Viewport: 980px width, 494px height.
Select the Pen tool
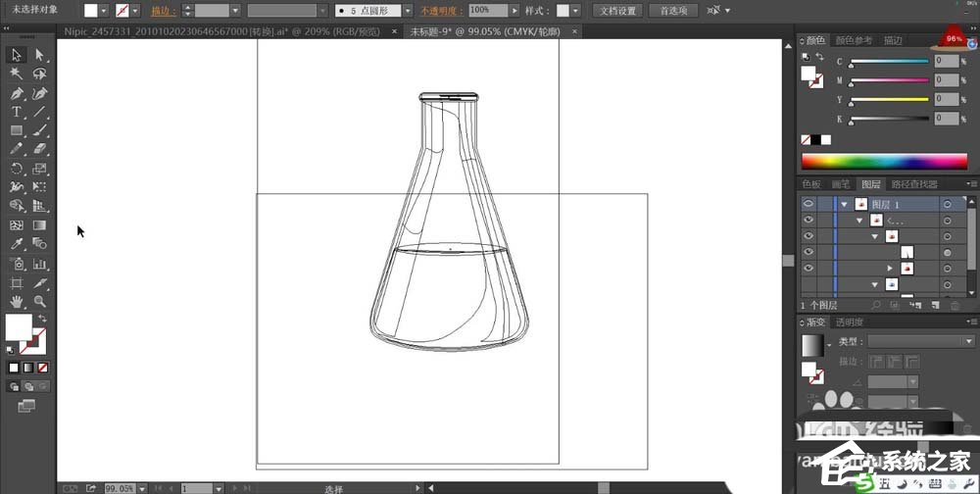[17, 94]
